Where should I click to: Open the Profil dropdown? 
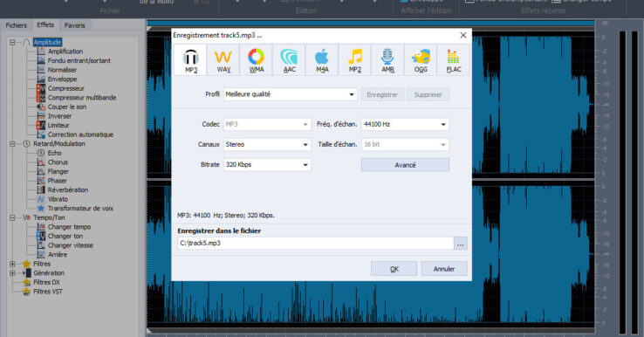[x=290, y=94]
